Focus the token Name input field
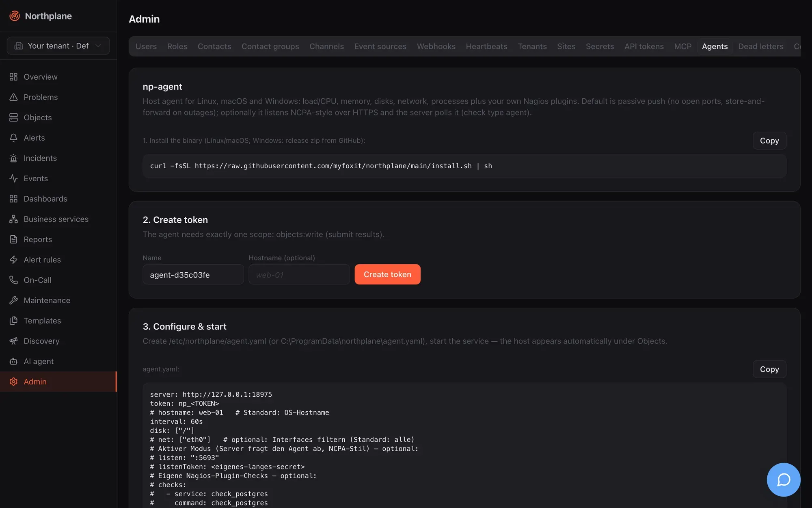812x508 pixels. point(193,274)
